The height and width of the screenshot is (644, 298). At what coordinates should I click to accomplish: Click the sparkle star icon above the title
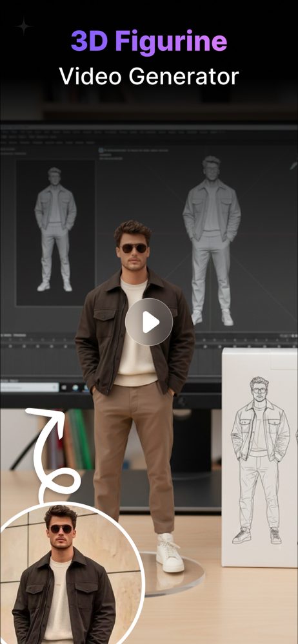point(24,26)
